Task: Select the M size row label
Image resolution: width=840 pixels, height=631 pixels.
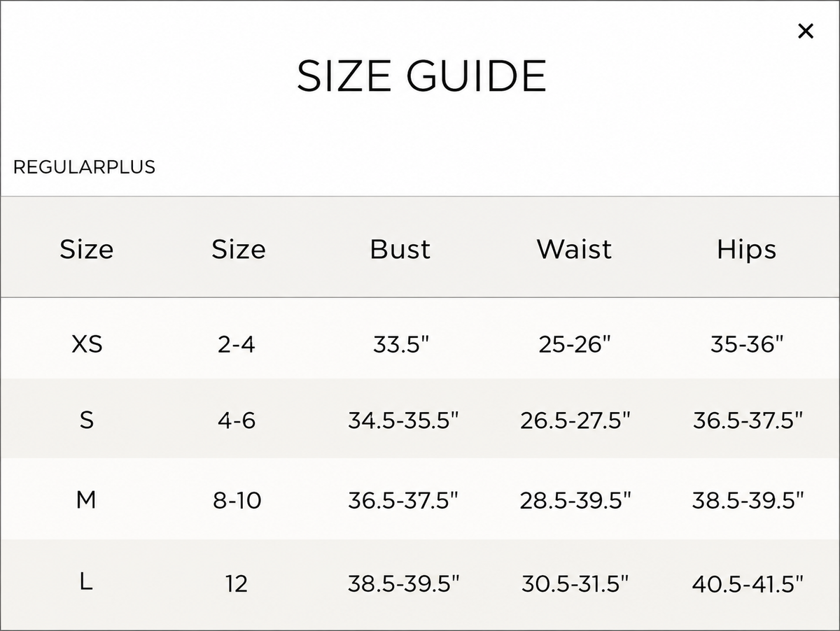Action: [86, 500]
